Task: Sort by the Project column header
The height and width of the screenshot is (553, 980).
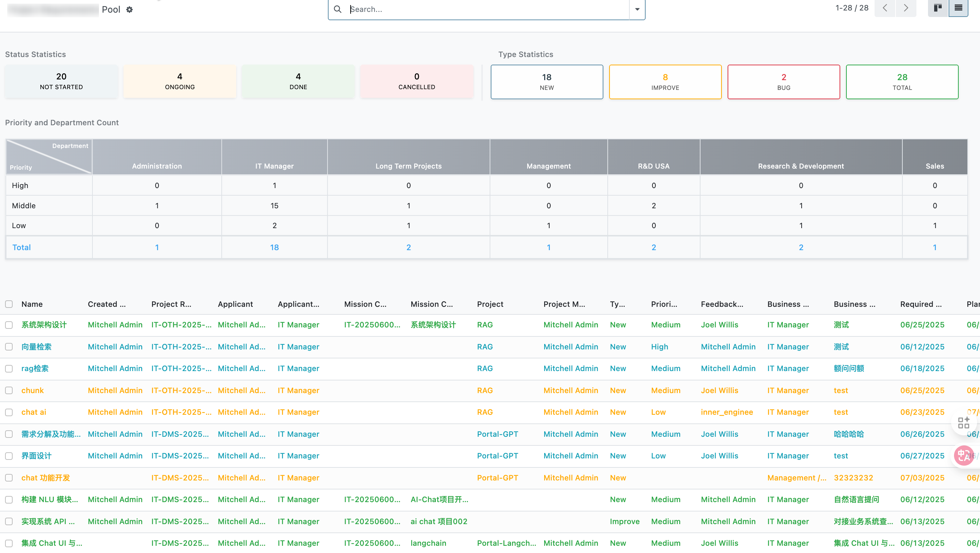Action: [490, 304]
